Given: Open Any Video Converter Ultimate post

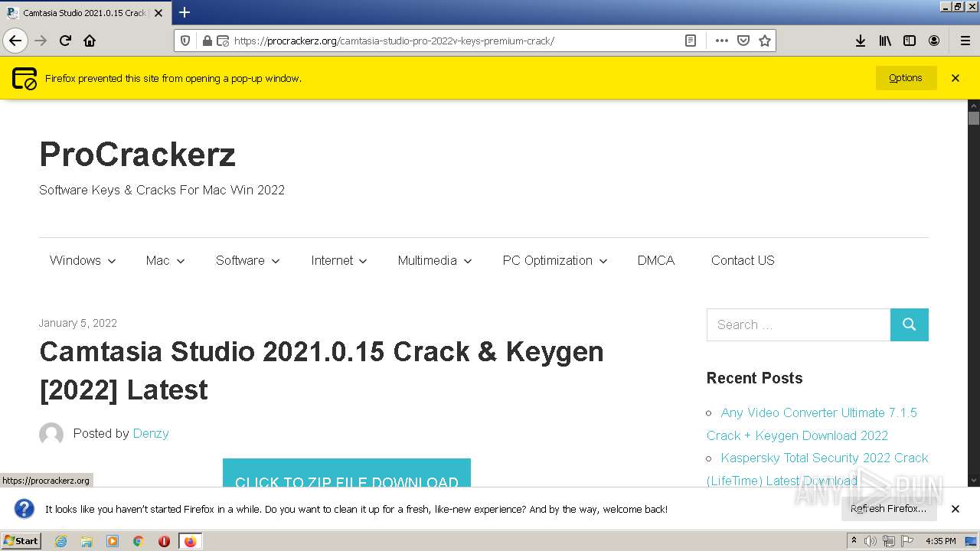Looking at the screenshot, I should pos(812,424).
